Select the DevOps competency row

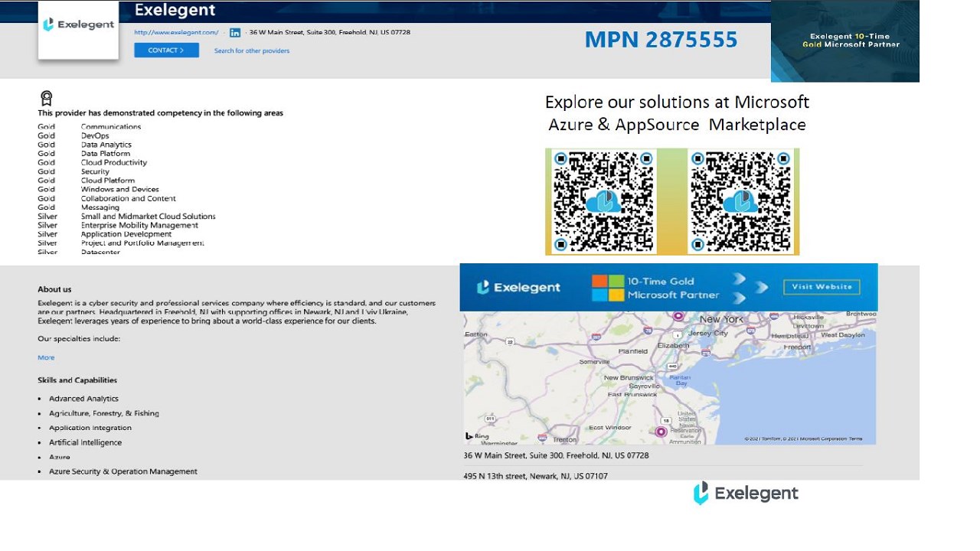73,135
